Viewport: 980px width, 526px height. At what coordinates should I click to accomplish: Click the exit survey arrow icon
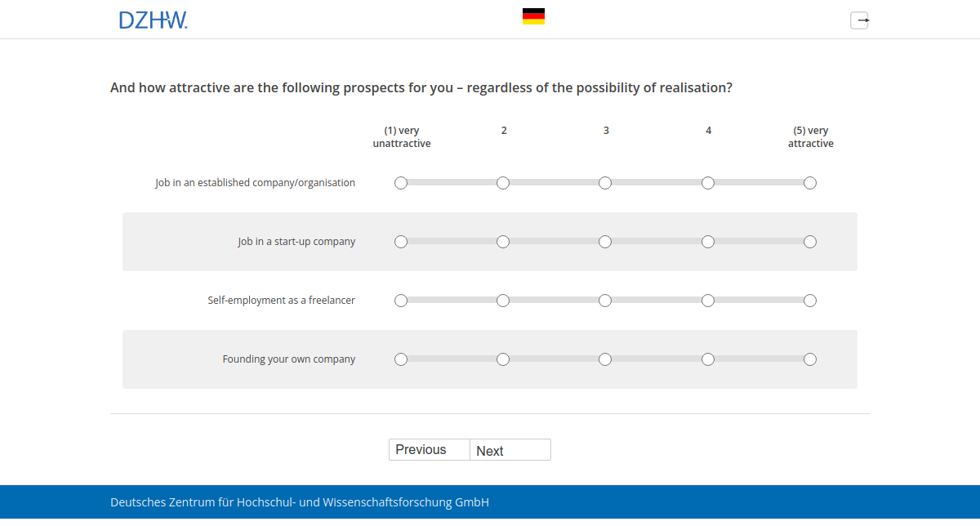click(859, 20)
